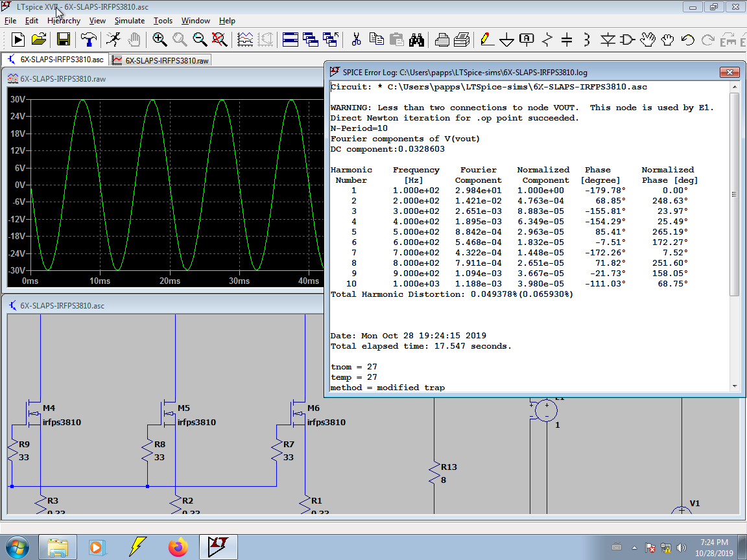Click the error log scrollbar down arrow
747x560 pixels.
pyautogui.click(x=734, y=386)
